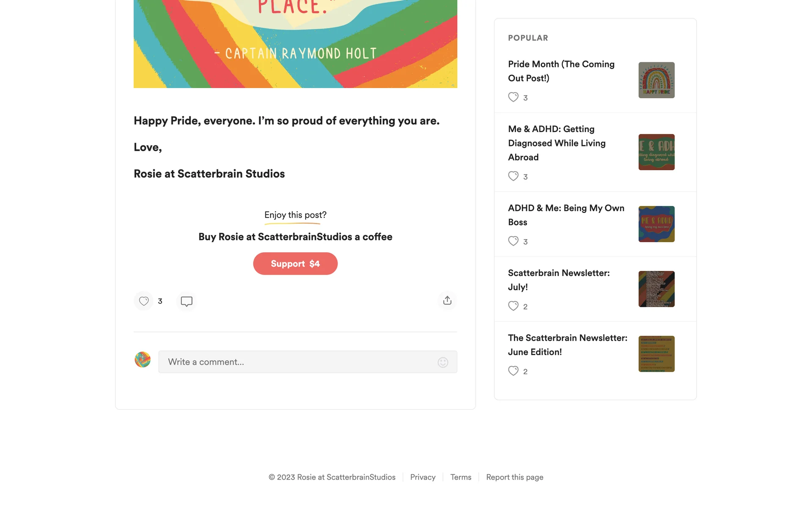This screenshot has height=508, width=812.
Task: Open the Terms link in the footer
Action: [461, 477]
